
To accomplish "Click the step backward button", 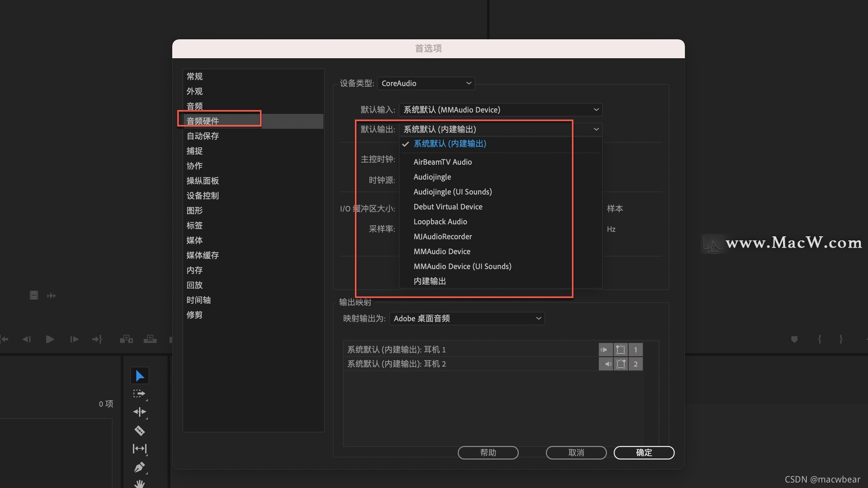I will pyautogui.click(x=26, y=339).
